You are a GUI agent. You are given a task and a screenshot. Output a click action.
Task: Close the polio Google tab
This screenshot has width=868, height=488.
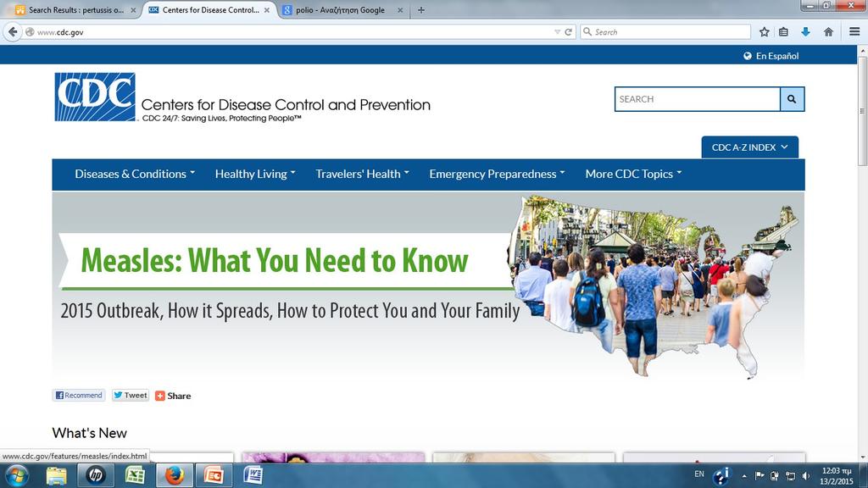(x=400, y=10)
